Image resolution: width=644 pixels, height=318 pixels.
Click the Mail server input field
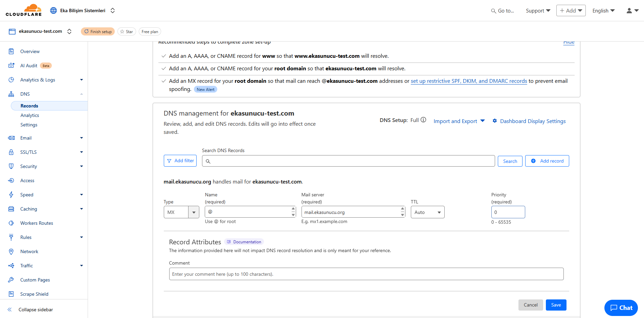click(x=353, y=212)
